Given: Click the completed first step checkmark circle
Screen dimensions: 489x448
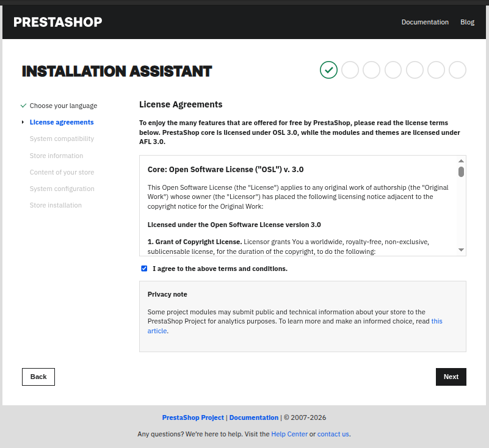Looking at the screenshot, I should (328, 70).
